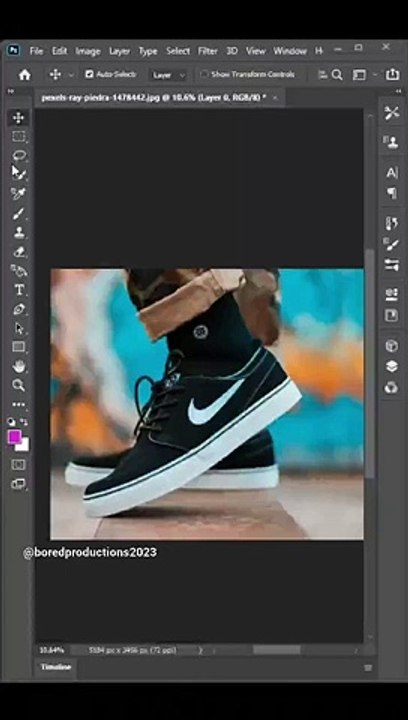Screen dimensions: 408x720
Task: Select the Clone Stamp tool
Action: (18, 232)
